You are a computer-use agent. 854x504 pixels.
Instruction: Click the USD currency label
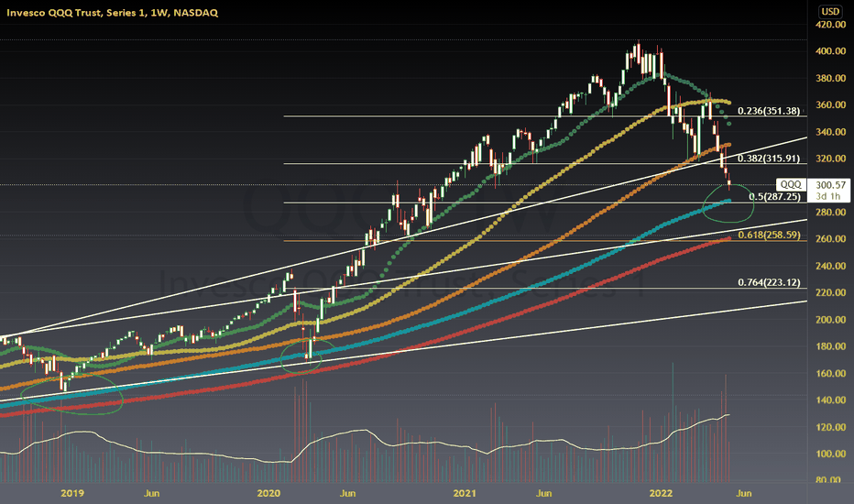830,11
